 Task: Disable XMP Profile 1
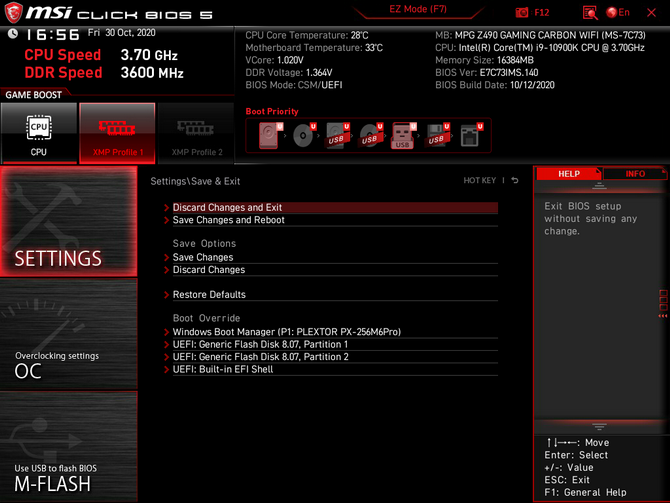point(117,133)
